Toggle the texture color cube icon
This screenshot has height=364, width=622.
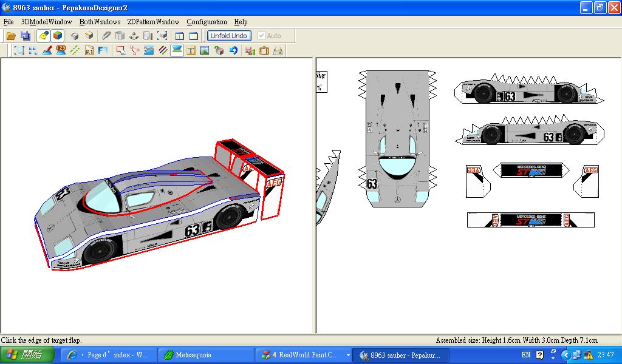tap(58, 36)
